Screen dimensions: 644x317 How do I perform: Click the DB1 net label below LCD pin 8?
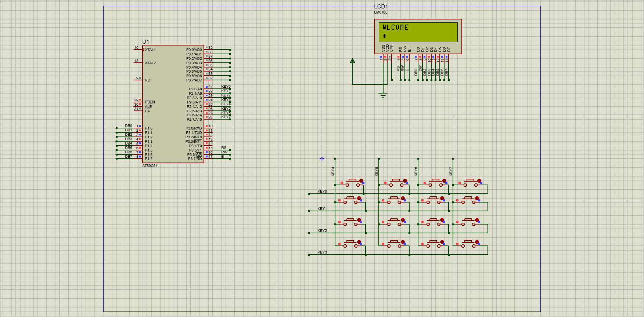point(420,68)
